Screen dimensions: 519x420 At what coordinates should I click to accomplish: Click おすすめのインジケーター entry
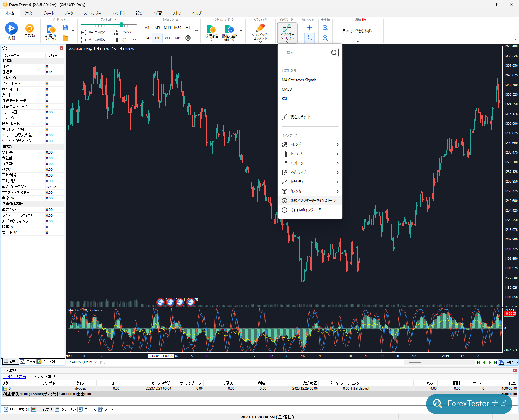coord(310,210)
